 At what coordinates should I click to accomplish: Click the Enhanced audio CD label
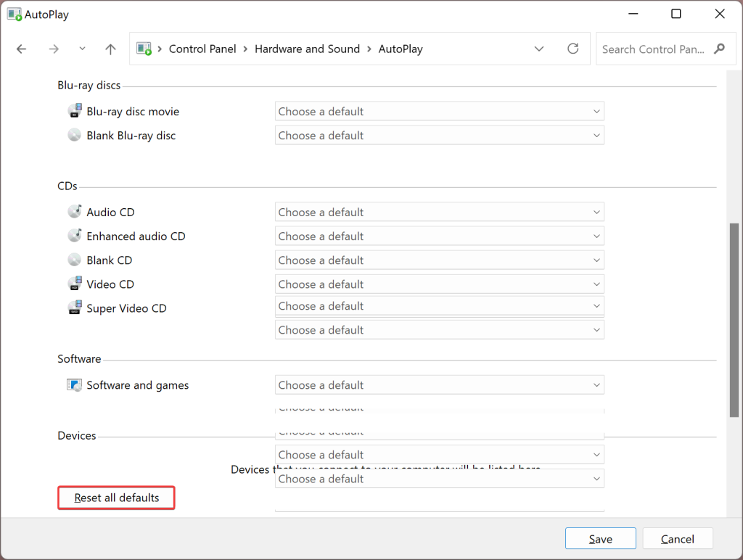point(136,236)
